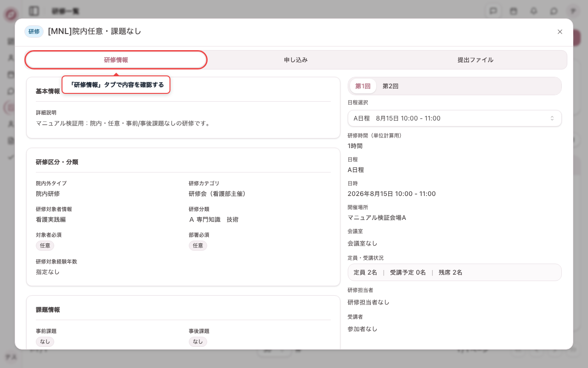The width and height of the screenshot is (588, 368).
Task: Click the value A 専門知識 技術
Action: [x=214, y=219]
